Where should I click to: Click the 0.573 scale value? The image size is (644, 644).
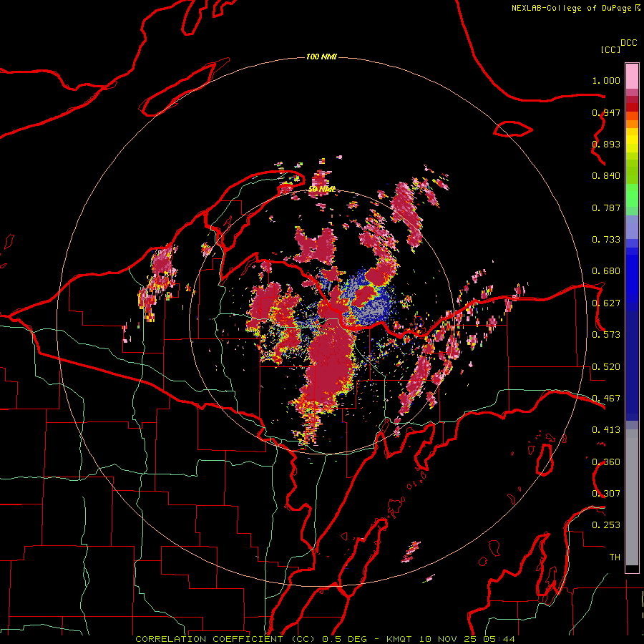(x=606, y=335)
